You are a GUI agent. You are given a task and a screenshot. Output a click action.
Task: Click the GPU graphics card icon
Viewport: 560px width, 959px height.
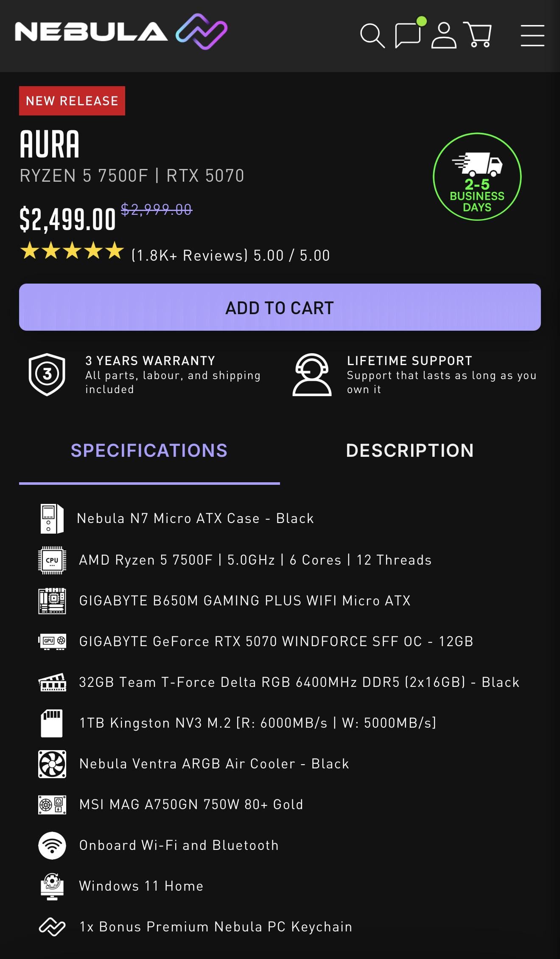52,641
